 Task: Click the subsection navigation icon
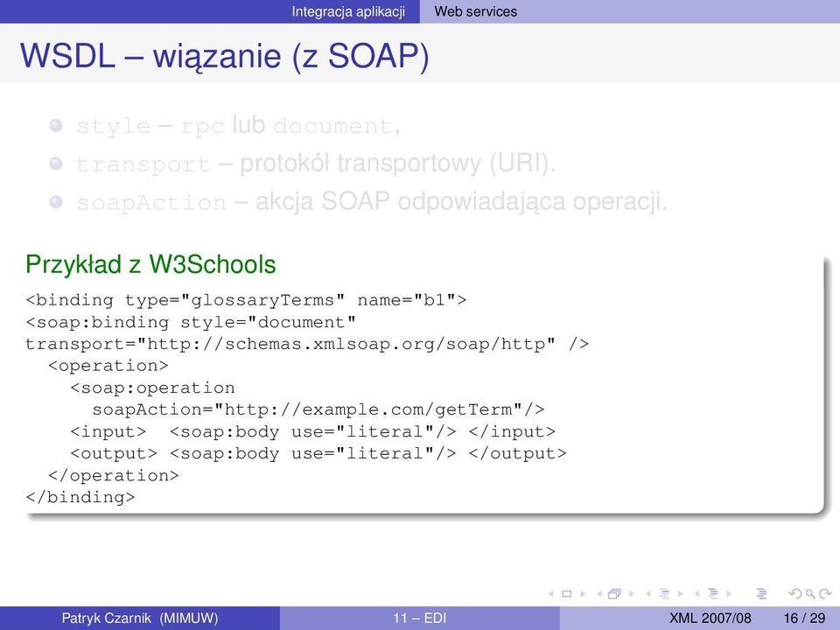pos(664,593)
